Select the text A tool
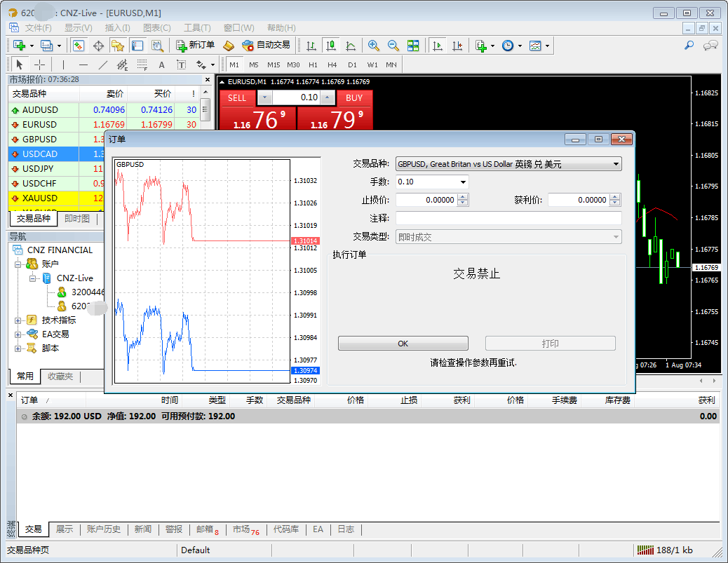This screenshot has width=728, height=563. [161, 65]
